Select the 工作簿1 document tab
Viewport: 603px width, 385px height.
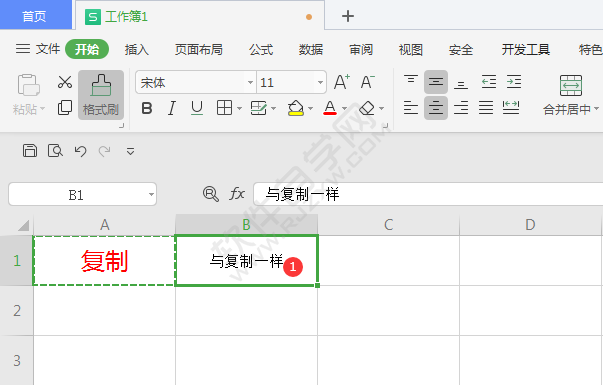tap(200, 16)
